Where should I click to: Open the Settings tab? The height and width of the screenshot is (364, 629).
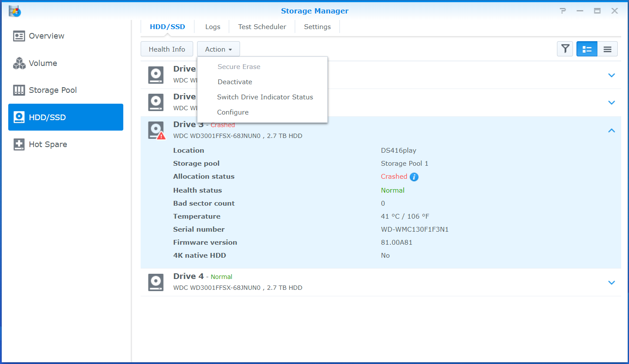point(317,27)
